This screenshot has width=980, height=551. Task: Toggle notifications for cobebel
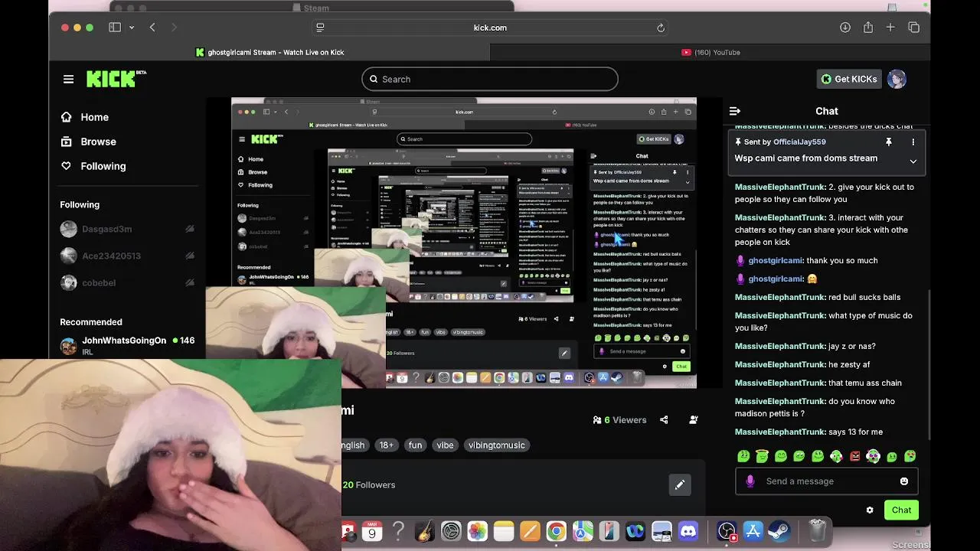(x=189, y=282)
